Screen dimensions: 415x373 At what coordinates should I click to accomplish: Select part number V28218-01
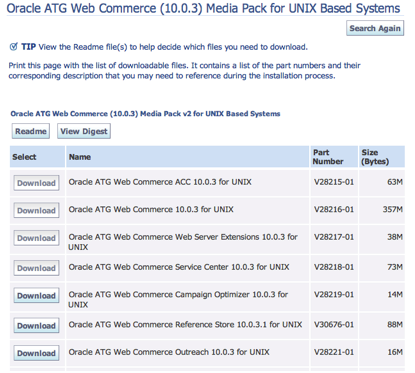tap(334, 267)
